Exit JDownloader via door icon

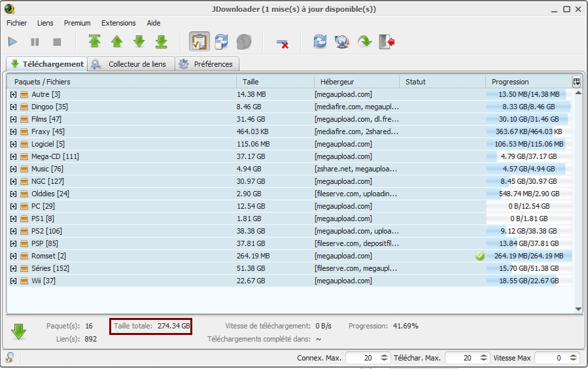pyautogui.click(x=387, y=42)
